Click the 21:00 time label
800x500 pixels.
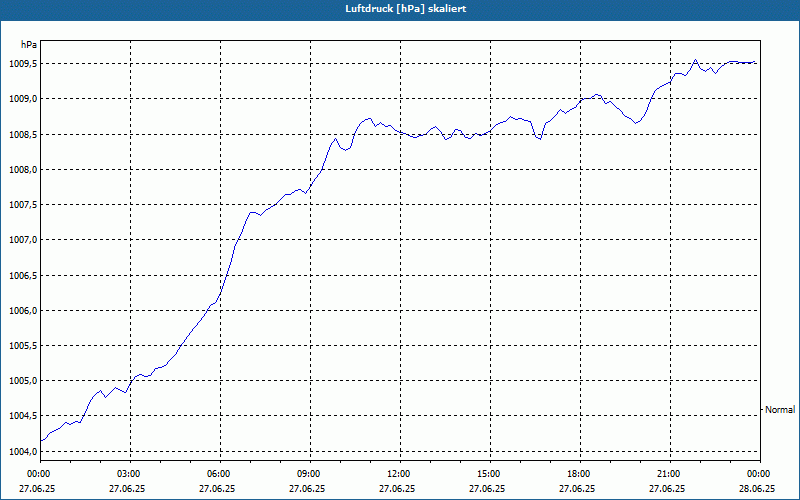(x=670, y=474)
